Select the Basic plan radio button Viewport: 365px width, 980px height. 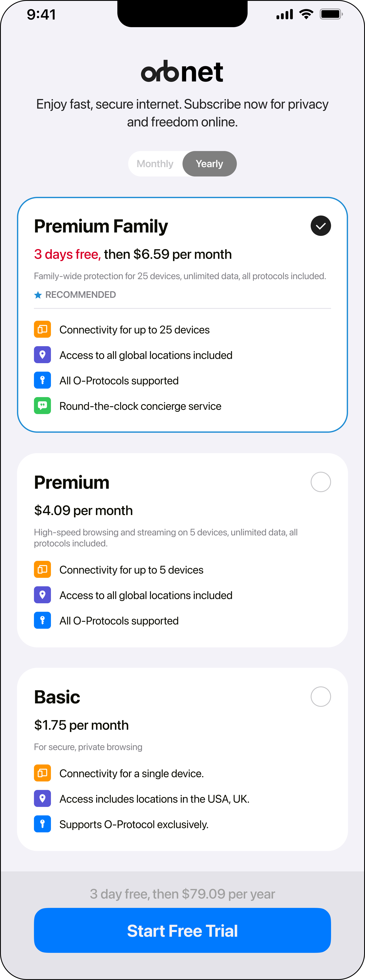320,697
